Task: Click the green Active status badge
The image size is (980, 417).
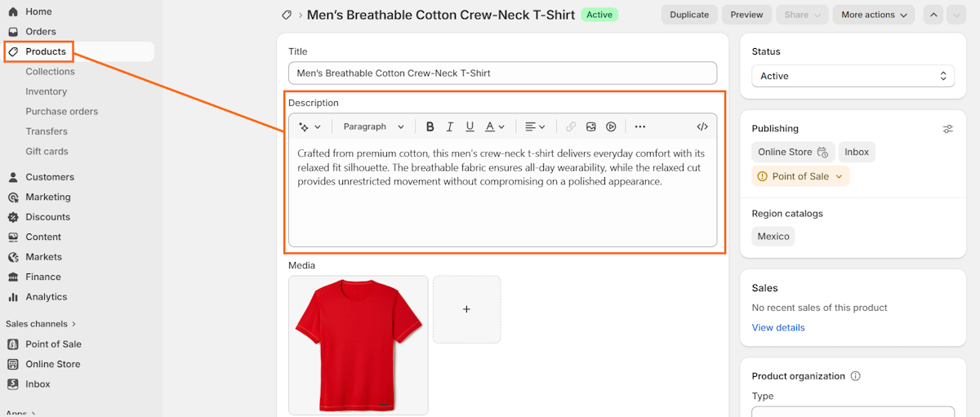Action: [599, 15]
